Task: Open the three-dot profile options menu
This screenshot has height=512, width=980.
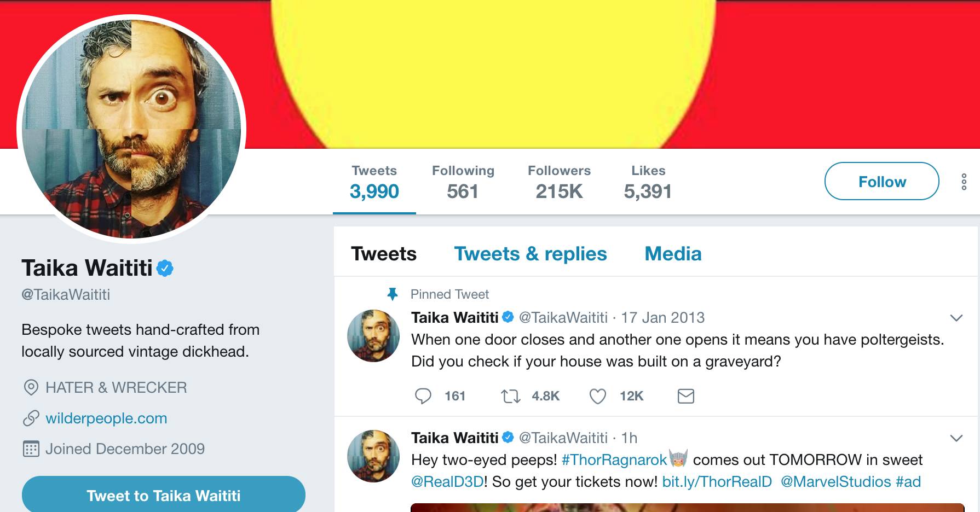Action: 964,182
